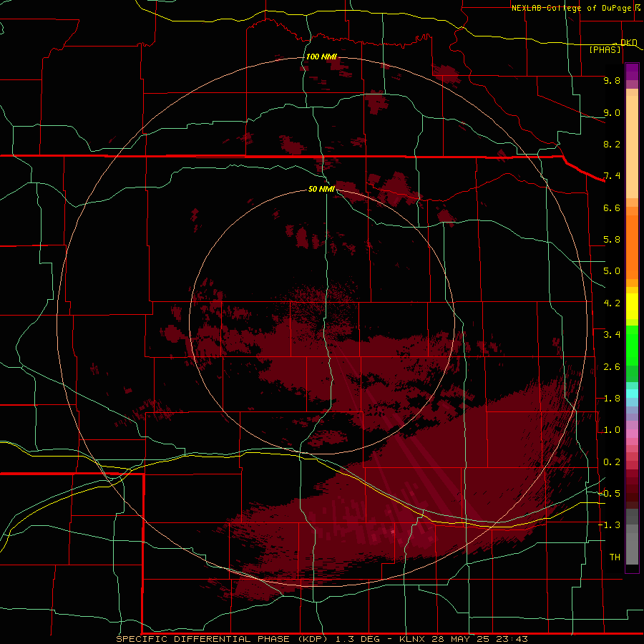Click the 28 MAY 25 23:43 timestamp
The width and height of the screenshot is (644, 644).
point(479,639)
